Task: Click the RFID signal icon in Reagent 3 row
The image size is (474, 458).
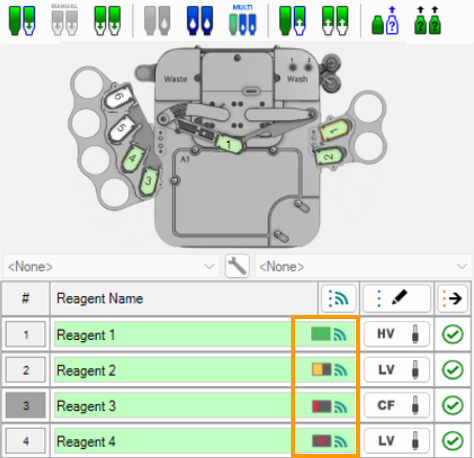Action: tap(340, 407)
